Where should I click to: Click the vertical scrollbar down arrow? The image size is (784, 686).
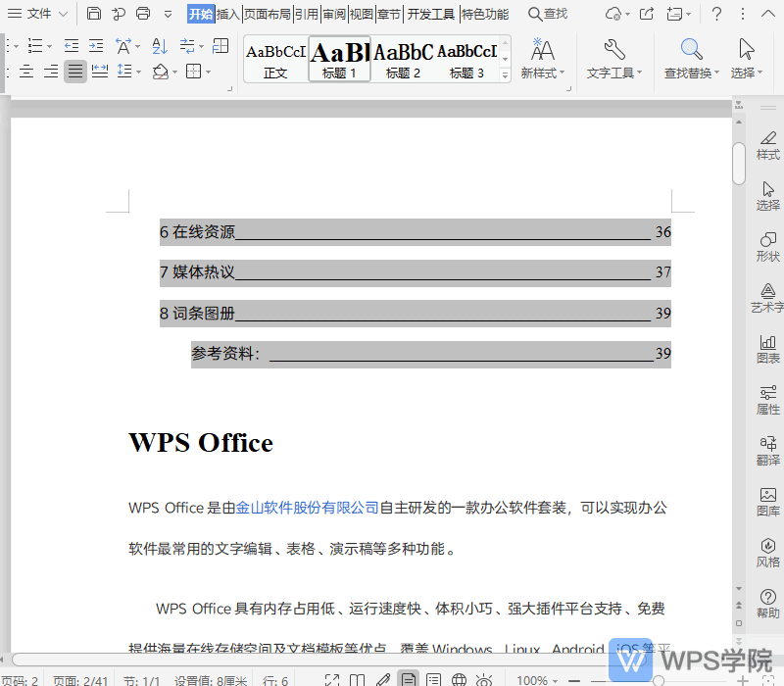[x=739, y=589]
